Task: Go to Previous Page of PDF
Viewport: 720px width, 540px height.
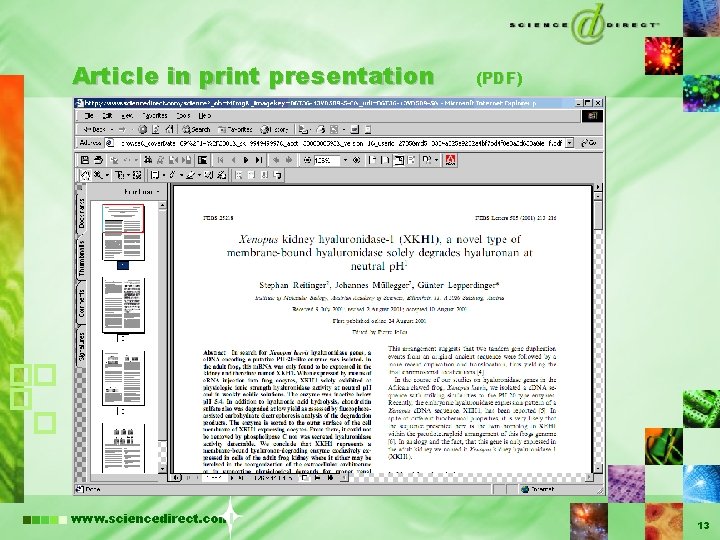Action: [234, 160]
